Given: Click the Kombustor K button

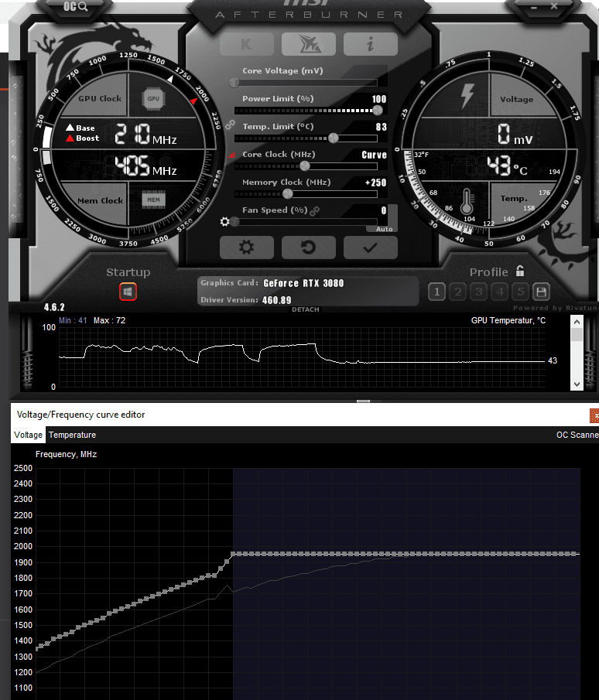Looking at the screenshot, I should coord(247,44).
